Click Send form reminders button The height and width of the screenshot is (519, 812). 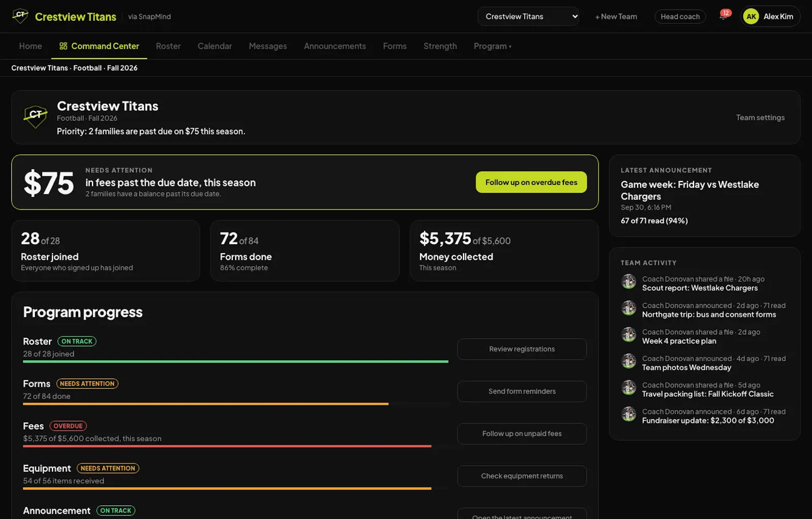click(x=522, y=391)
